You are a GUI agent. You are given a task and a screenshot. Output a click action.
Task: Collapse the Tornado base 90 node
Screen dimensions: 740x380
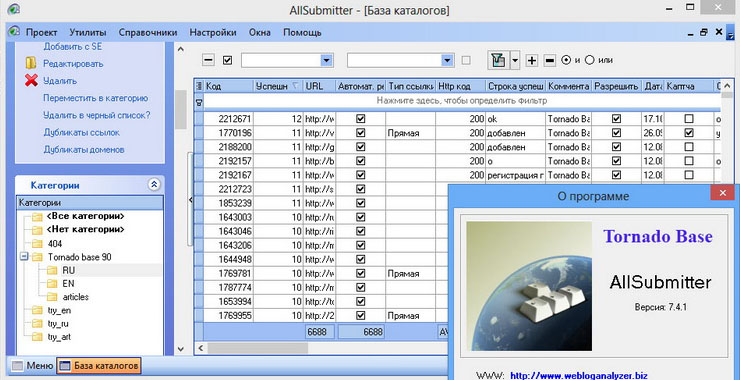point(23,257)
